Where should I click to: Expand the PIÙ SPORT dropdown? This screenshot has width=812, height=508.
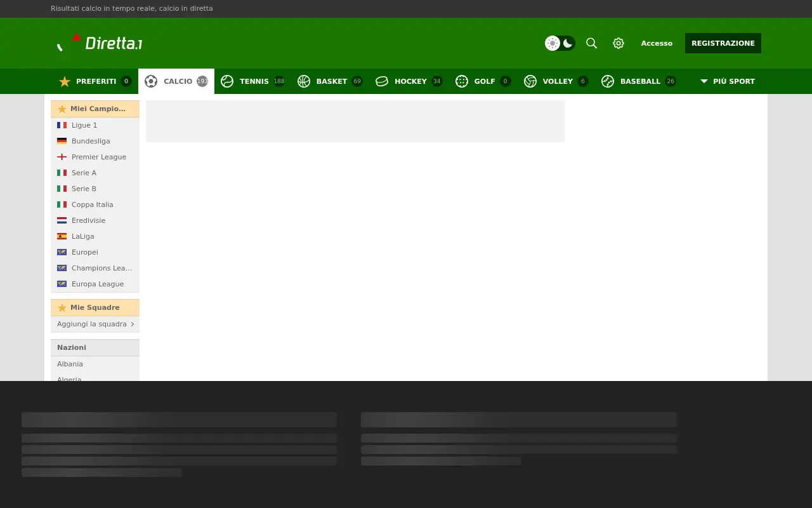pyautogui.click(x=727, y=81)
